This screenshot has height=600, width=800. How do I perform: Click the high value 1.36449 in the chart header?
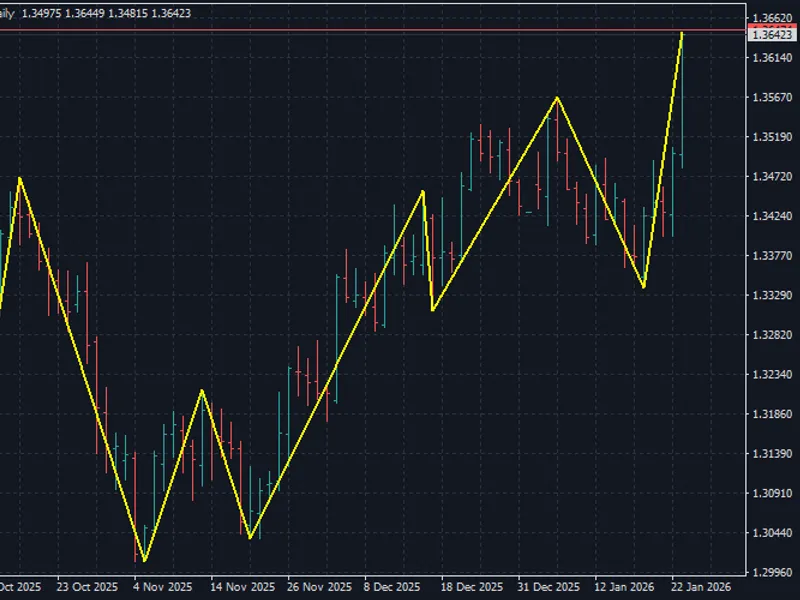85,13
